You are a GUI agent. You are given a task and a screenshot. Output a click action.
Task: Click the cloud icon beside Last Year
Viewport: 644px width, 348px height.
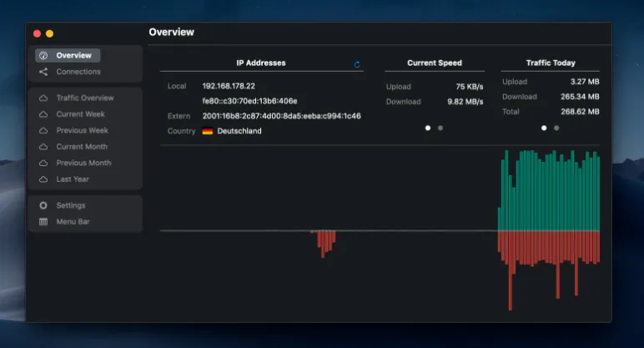click(43, 179)
